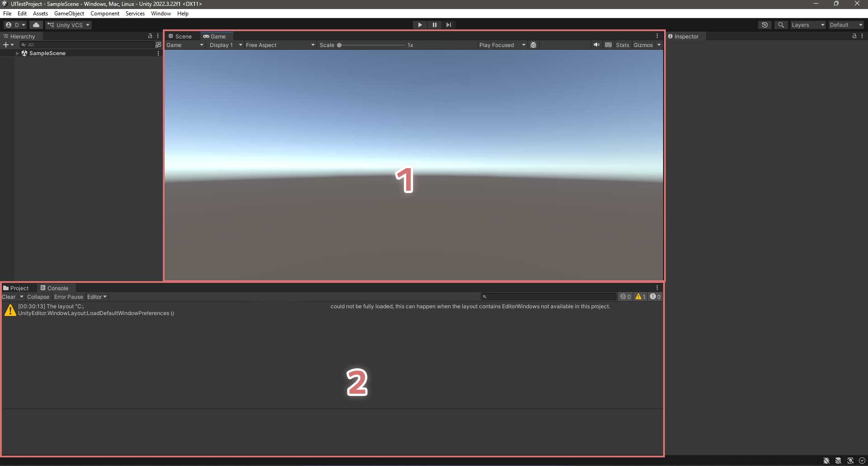Toggle the Console Collapse button

click(x=38, y=297)
